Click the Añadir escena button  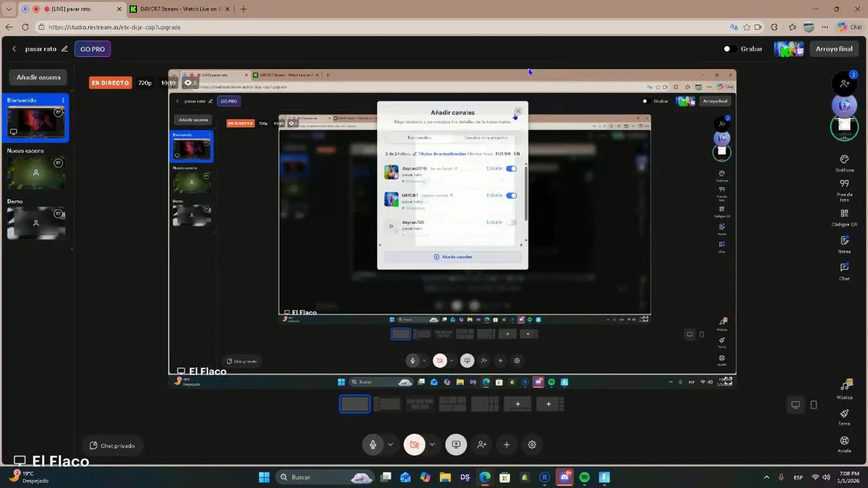[x=39, y=77]
